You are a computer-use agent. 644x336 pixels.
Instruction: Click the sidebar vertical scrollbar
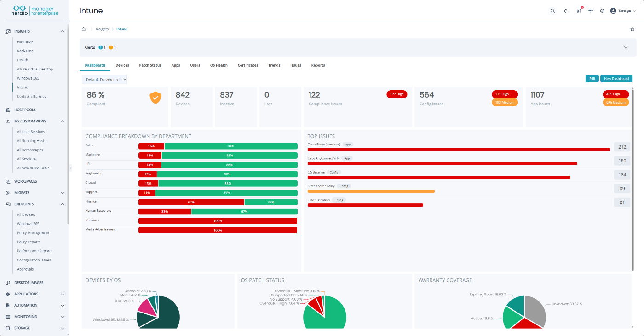69,124
